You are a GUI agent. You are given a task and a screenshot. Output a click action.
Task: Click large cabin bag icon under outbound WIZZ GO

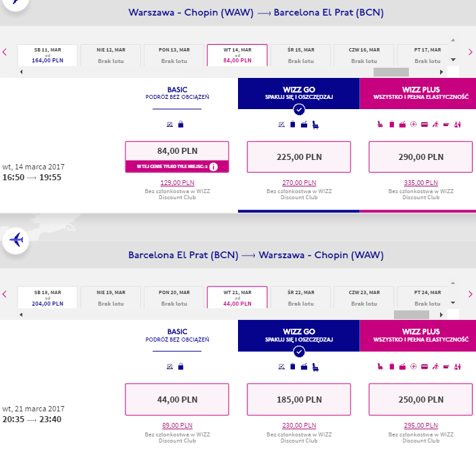click(x=304, y=124)
